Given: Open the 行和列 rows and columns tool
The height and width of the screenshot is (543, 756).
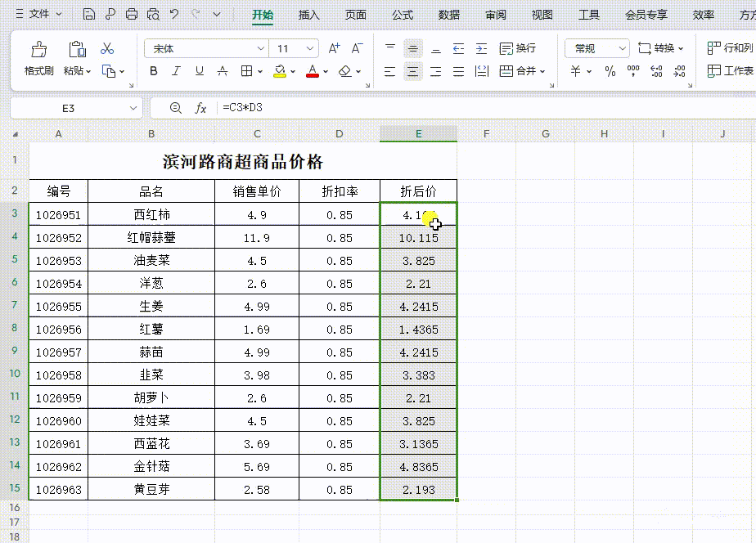Looking at the screenshot, I should pos(730,47).
